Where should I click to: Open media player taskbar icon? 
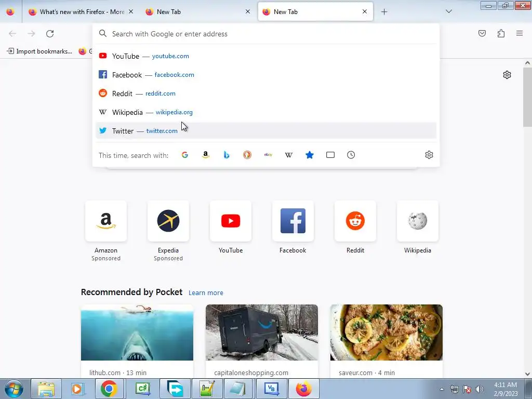click(78, 389)
